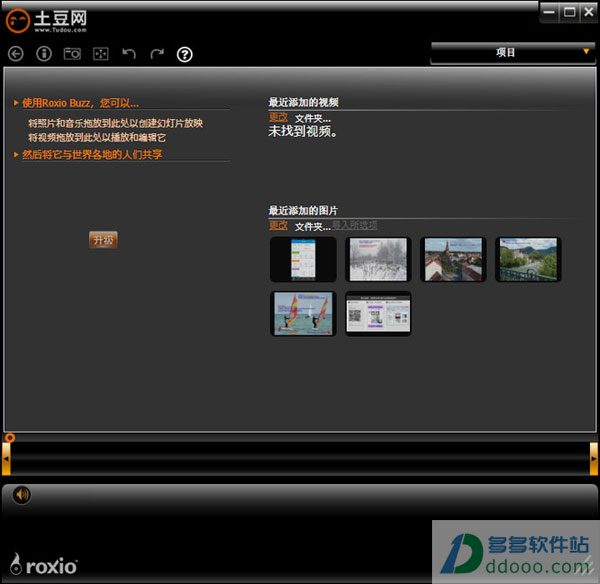Click the undo arrow icon

pyautogui.click(x=129, y=54)
